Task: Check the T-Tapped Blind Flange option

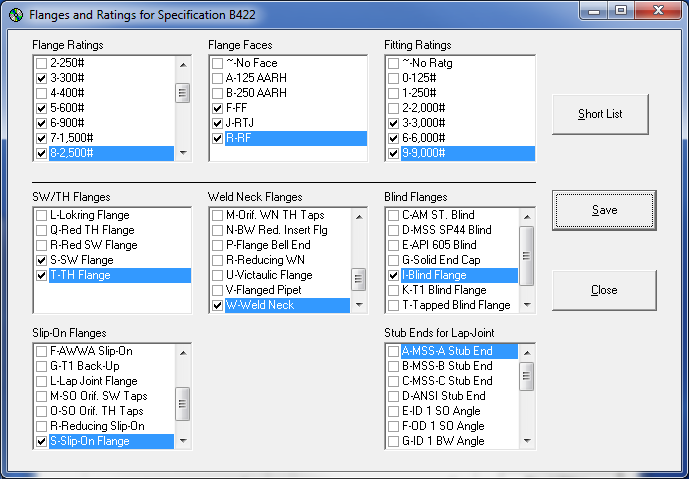Action: [393, 305]
